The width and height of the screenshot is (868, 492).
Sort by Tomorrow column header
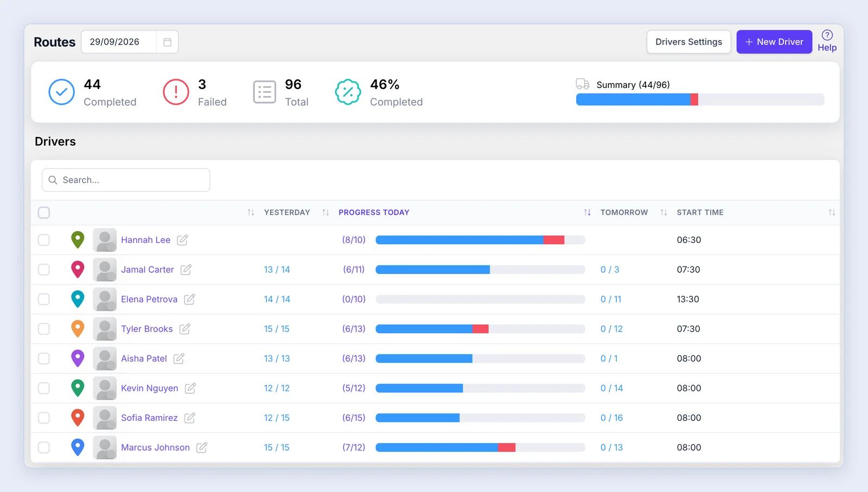[x=624, y=213]
